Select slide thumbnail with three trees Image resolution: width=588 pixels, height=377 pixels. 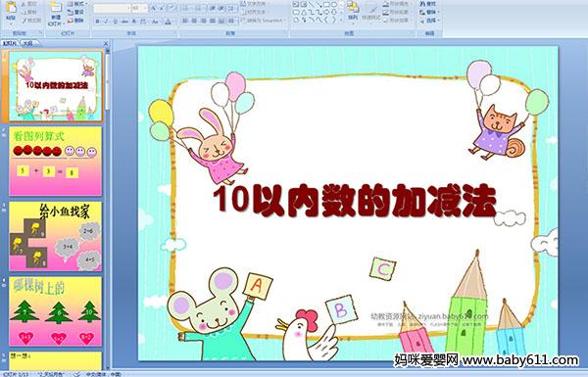[x=55, y=311]
